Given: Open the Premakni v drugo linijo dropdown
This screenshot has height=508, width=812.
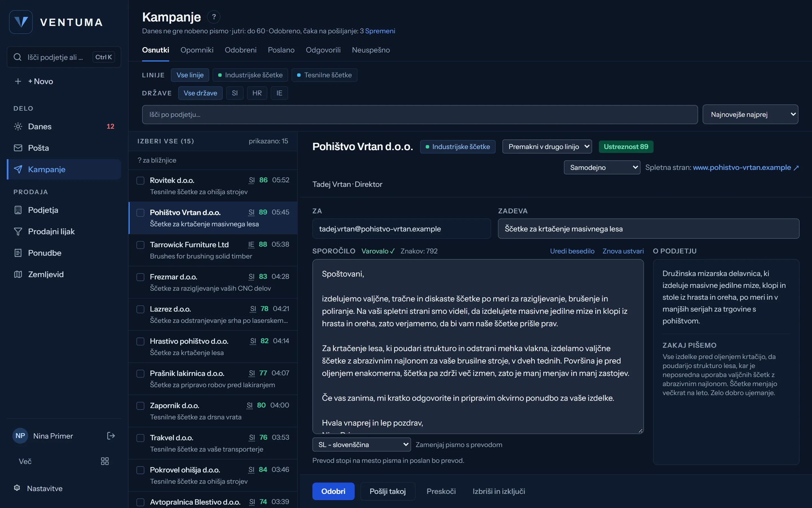Looking at the screenshot, I should 547,147.
